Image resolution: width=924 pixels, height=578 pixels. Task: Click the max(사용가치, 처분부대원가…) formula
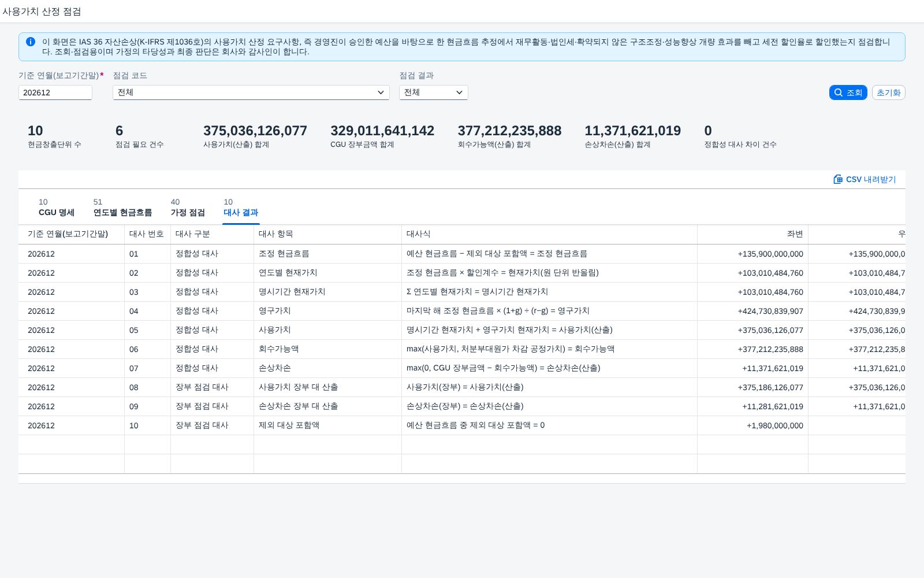click(511, 349)
